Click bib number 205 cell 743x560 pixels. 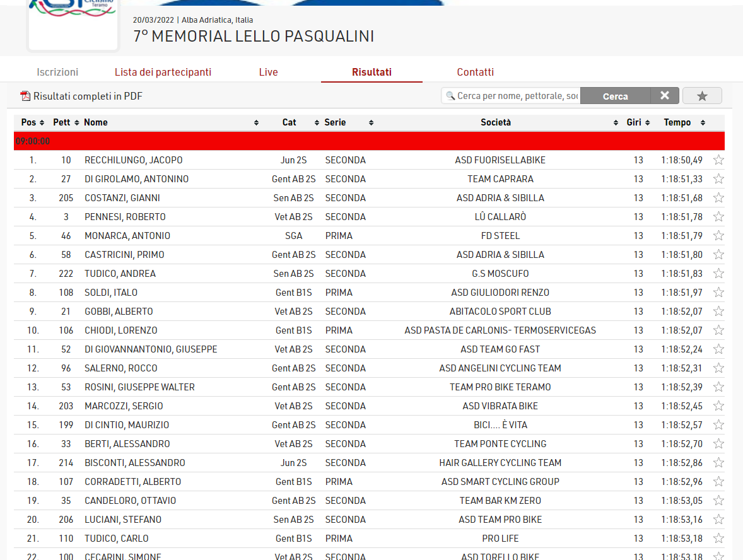(66, 198)
